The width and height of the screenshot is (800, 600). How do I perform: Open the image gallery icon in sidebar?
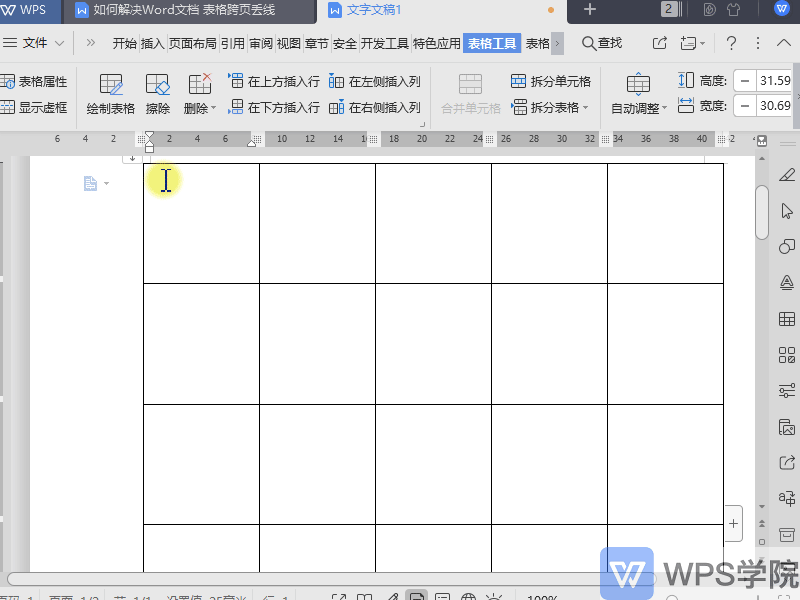click(787, 427)
